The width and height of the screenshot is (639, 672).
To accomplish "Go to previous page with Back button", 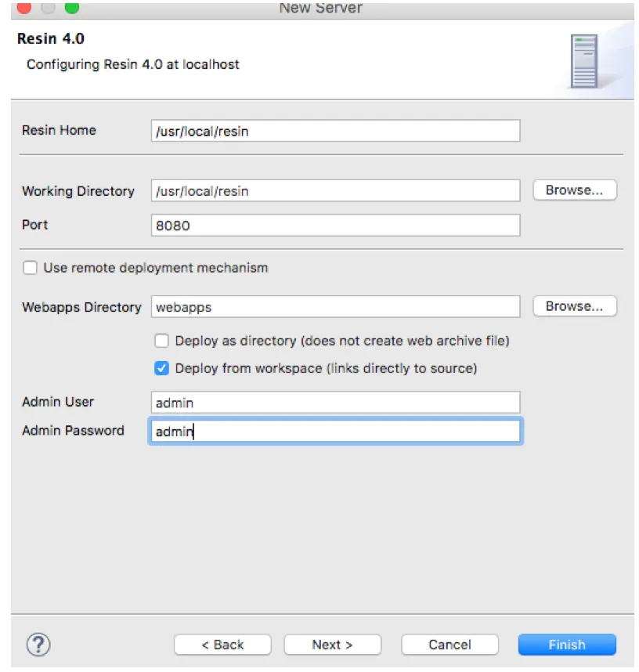I will [222, 645].
